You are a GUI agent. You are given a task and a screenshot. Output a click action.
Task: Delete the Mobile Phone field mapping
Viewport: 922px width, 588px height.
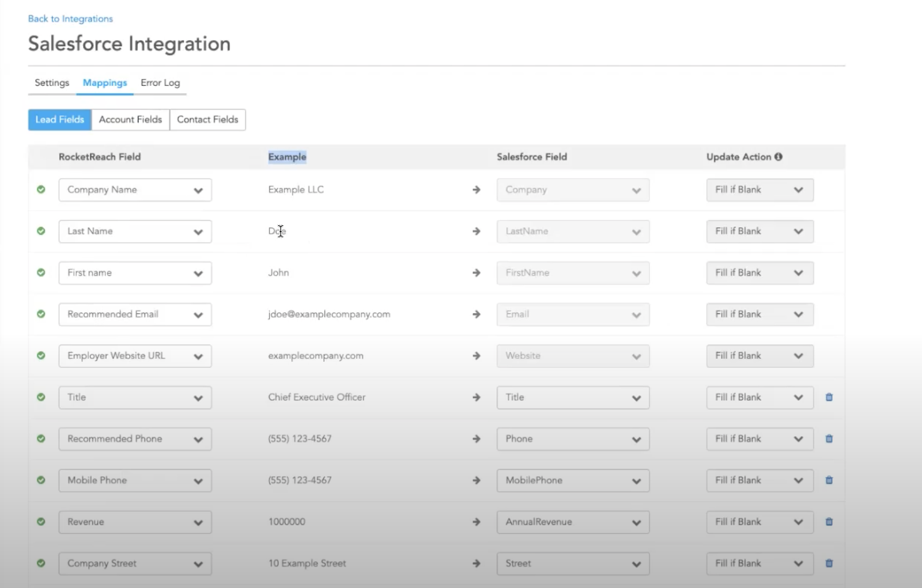[x=829, y=480]
